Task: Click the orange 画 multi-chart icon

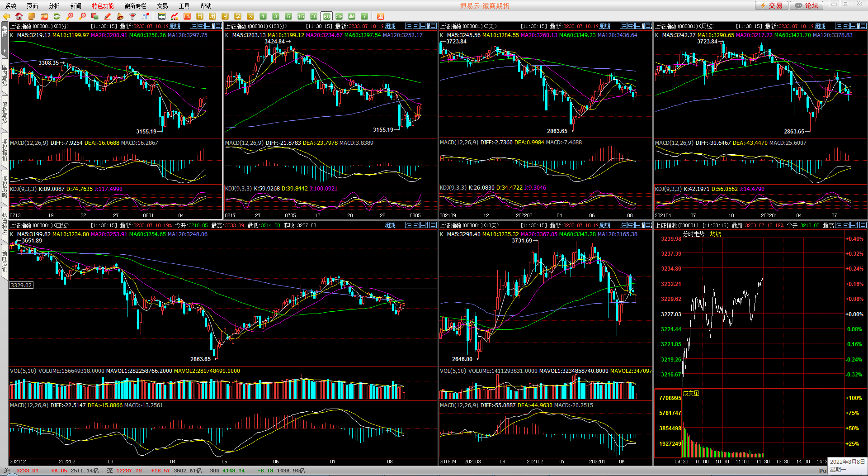Action: (381, 16)
